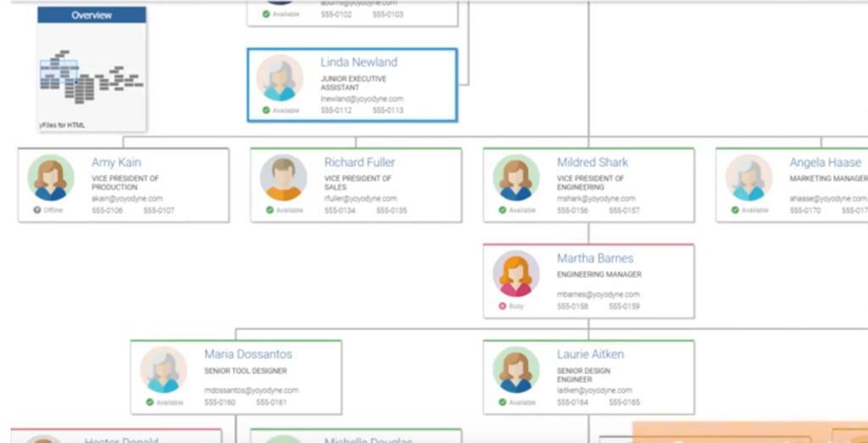Click the mshark@yoyodyne.com email
868x443 pixels.
pyautogui.click(x=596, y=198)
